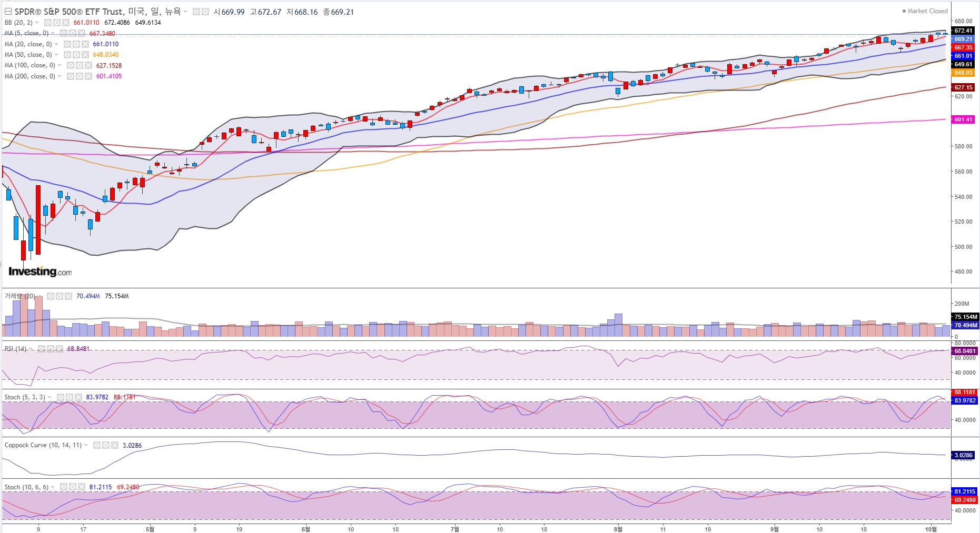This screenshot has height=533, width=980.
Task: Open MA (5, close, 0) settings gear
Action: pyautogui.click(x=73, y=33)
